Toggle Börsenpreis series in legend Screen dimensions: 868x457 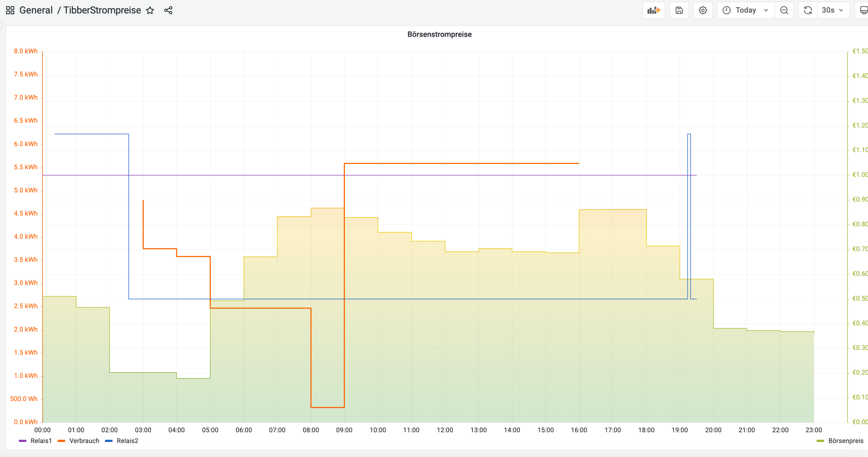point(845,441)
